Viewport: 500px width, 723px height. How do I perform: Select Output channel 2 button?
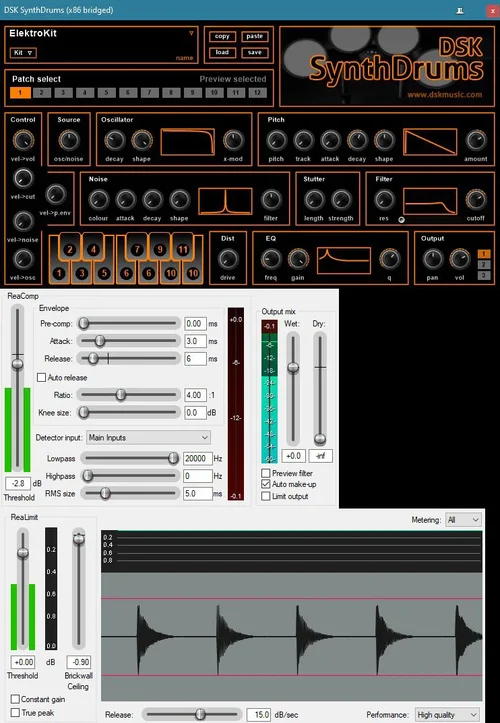pos(483,265)
